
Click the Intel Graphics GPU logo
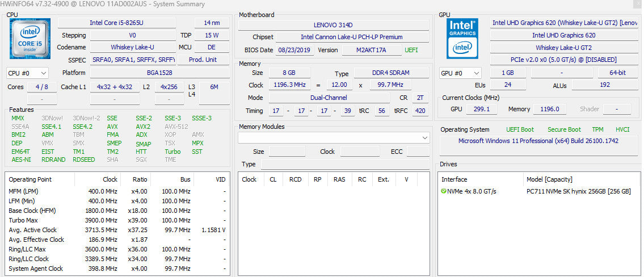pyautogui.click(x=462, y=38)
